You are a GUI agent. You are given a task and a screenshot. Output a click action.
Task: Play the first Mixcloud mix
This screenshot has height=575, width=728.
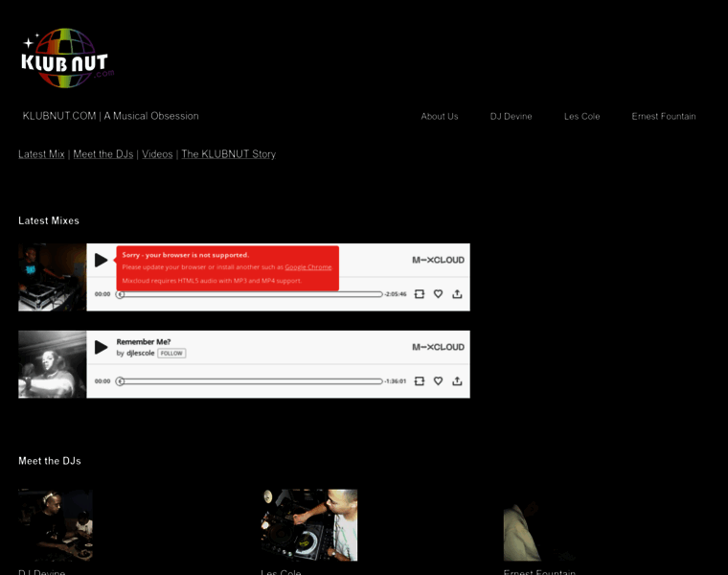(x=101, y=260)
